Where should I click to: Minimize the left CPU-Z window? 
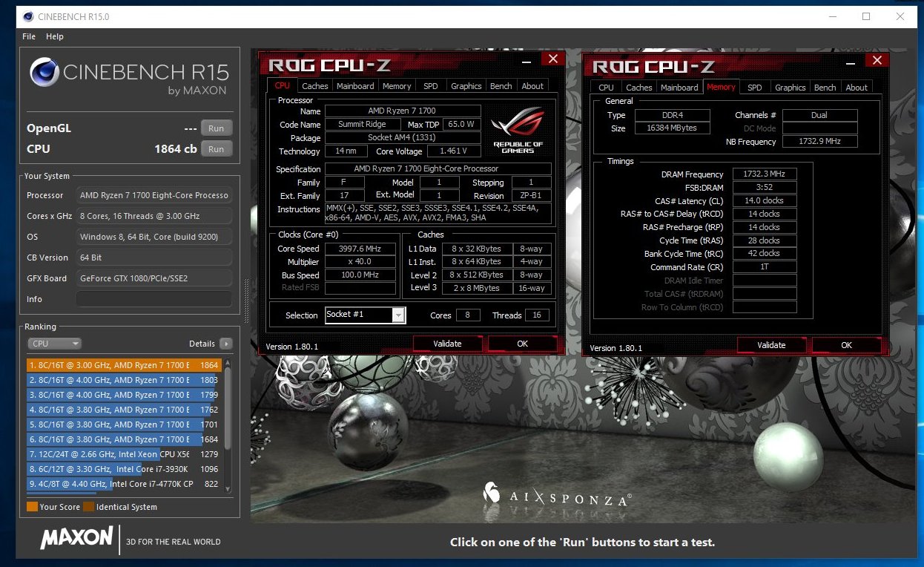coord(527,61)
